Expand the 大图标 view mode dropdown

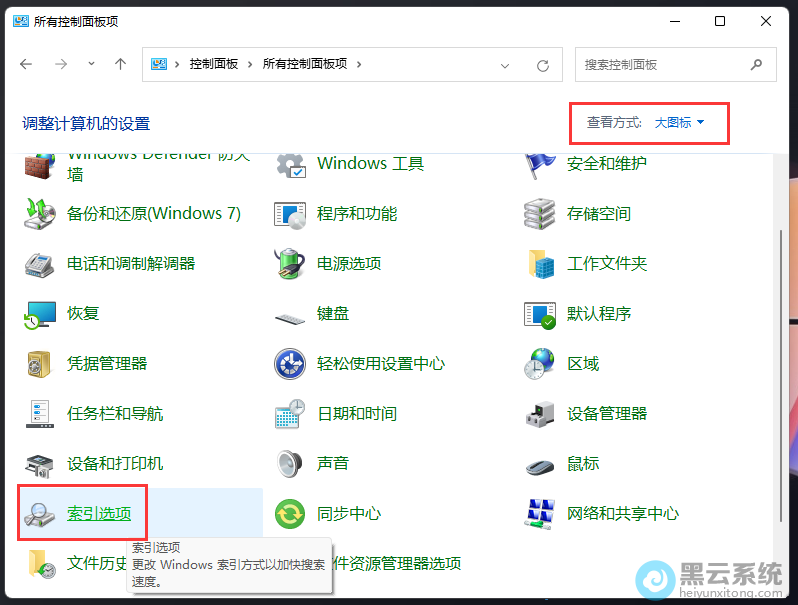(x=680, y=122)
